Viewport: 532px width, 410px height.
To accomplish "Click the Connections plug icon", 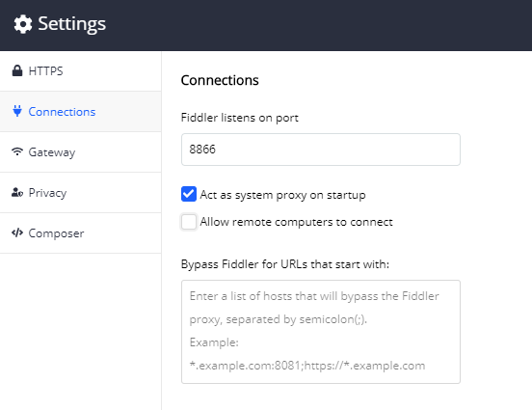I will pos(17,111).
